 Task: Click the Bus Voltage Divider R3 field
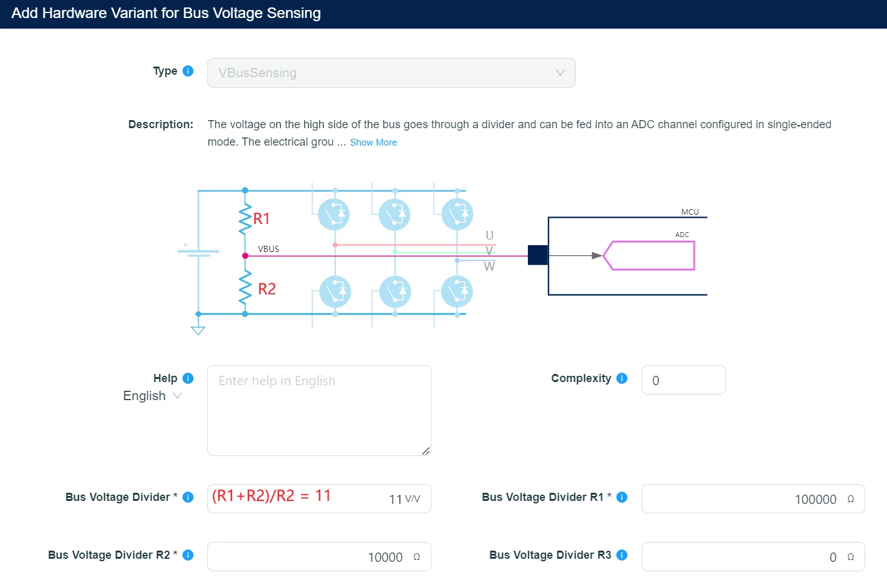point(753,557)
